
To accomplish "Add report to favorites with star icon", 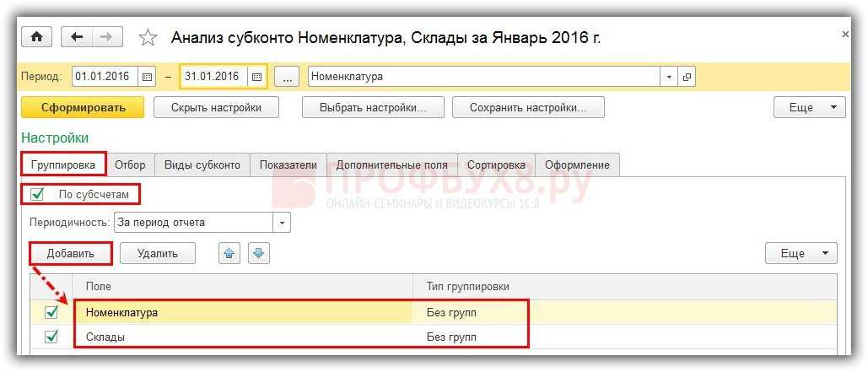I will tap(148, 38).
